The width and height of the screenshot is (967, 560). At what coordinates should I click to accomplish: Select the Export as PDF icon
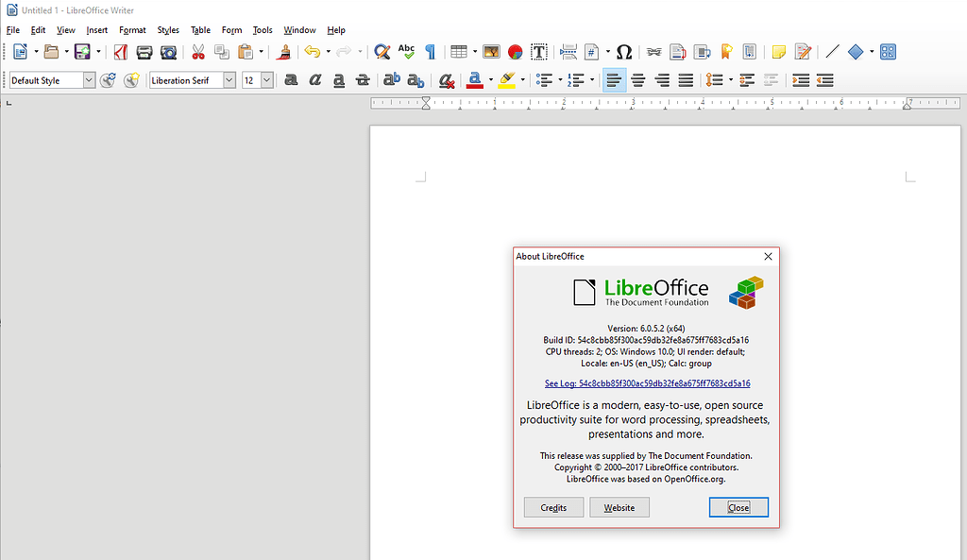pos(120,52)
